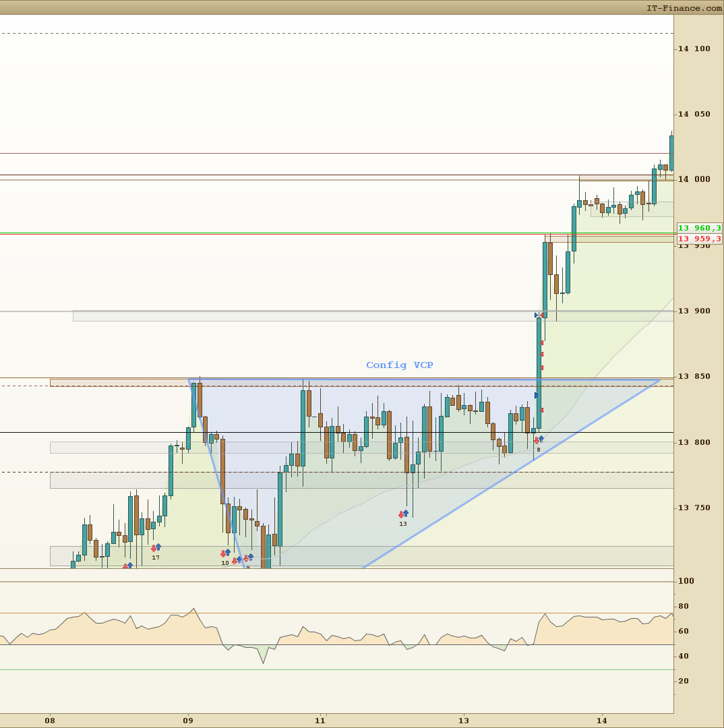The image size is (724, 728).
Task: Click the 40 label on the RSI scale
Action: click(684, 657)
